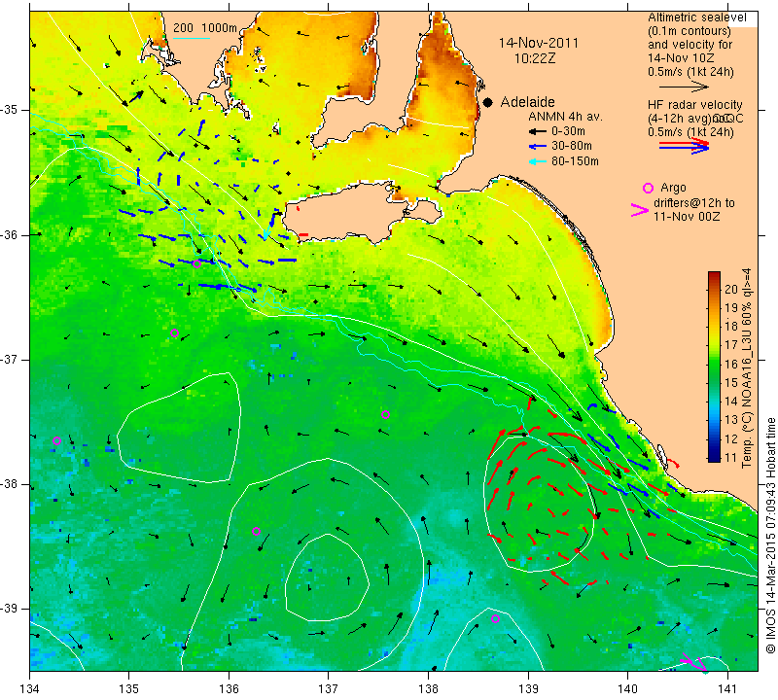Click the Argo float marker near -37.65 latitude, 134.3

(56, 441)
